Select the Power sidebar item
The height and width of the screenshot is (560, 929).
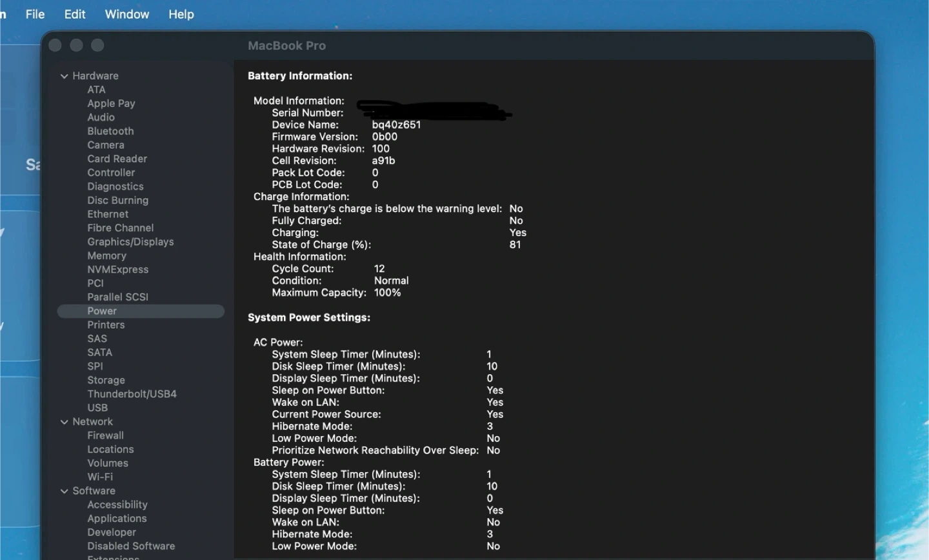(102, 311)
